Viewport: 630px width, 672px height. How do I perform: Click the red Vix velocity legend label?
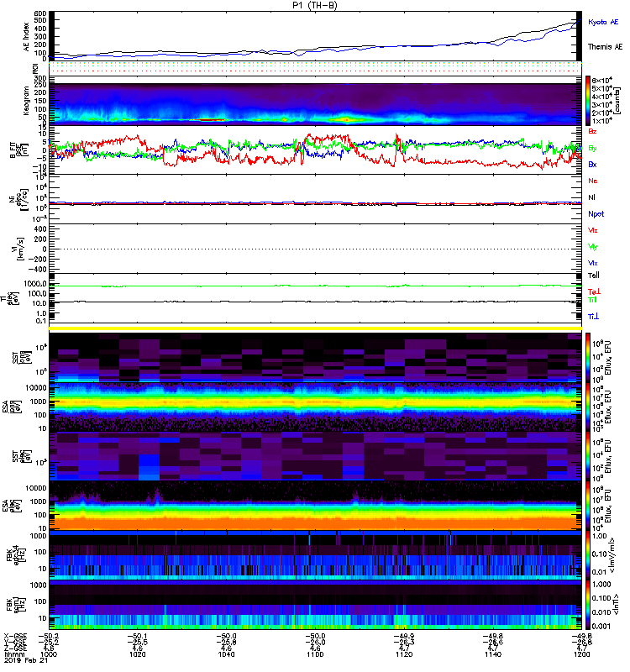[x=593, y=230]
